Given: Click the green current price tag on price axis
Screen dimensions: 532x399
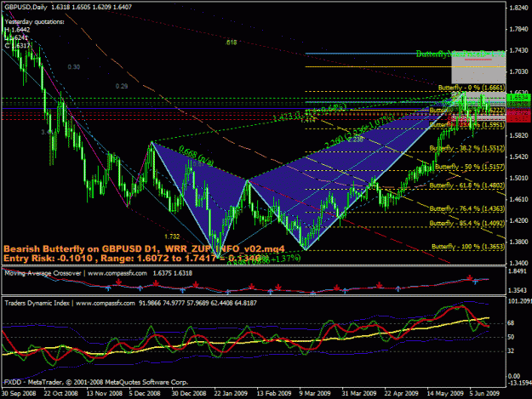Looking at the screenshot, I should 518,98.
